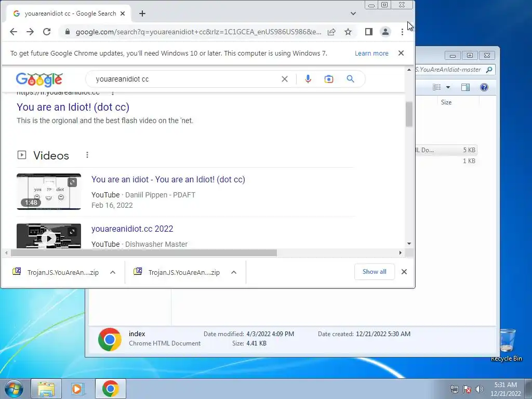Open You are an Idiot! (dot cc) result
Screen dimensions: 532x399
click(73, 107)
